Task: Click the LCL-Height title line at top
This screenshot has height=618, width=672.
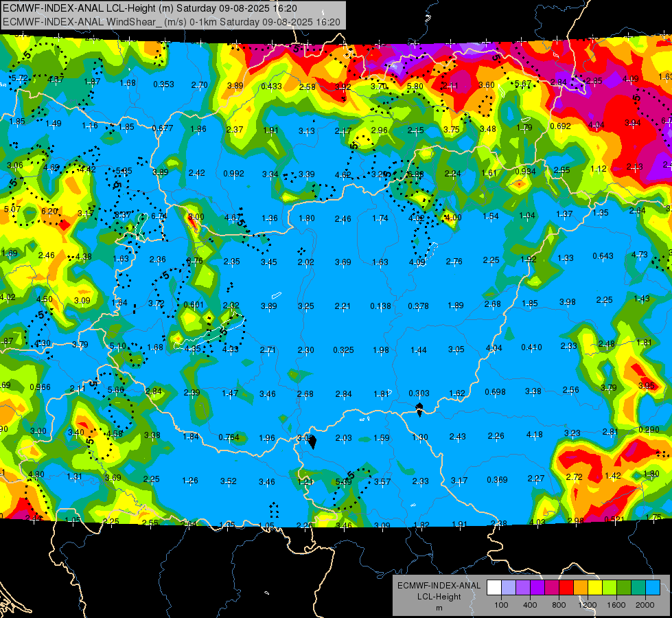Action: click(x=150, y=8)
